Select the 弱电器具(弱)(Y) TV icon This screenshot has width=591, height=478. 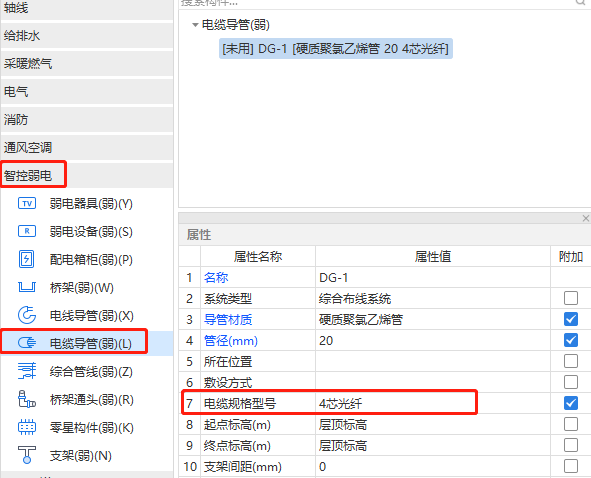pos(27,204)
